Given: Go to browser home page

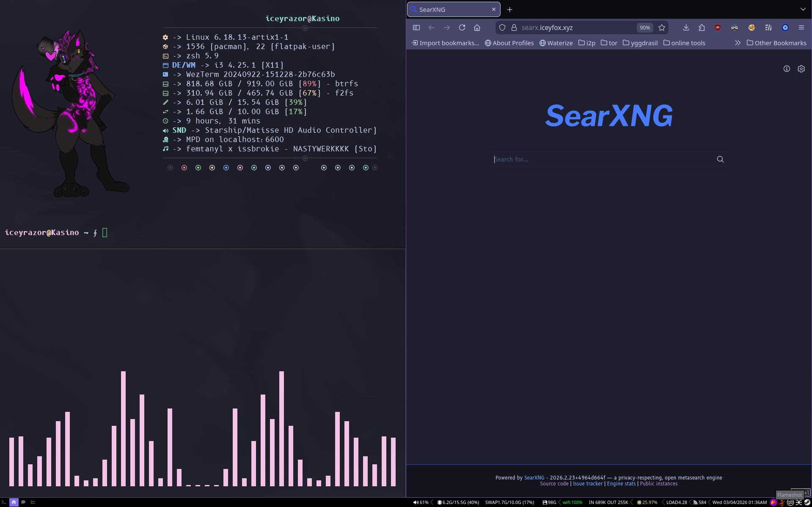Looking at the screenshot, I should click(x=477, y=27).
